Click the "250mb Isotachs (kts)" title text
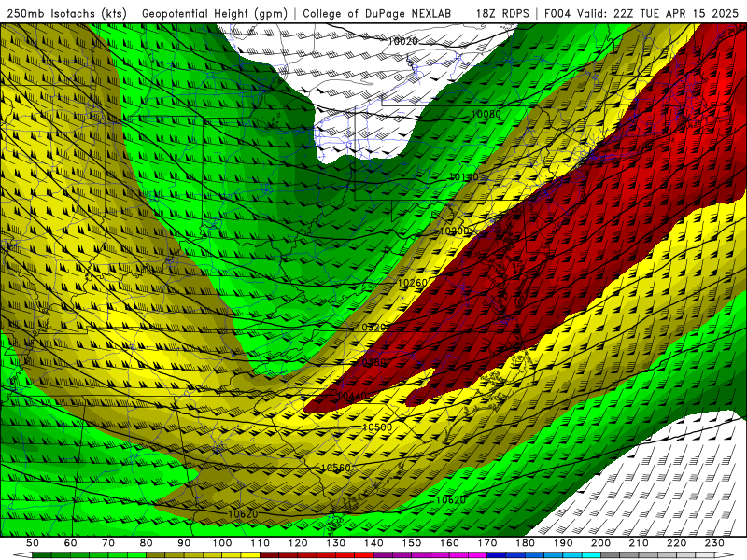747x560 pixels. [x=66, y=13]
